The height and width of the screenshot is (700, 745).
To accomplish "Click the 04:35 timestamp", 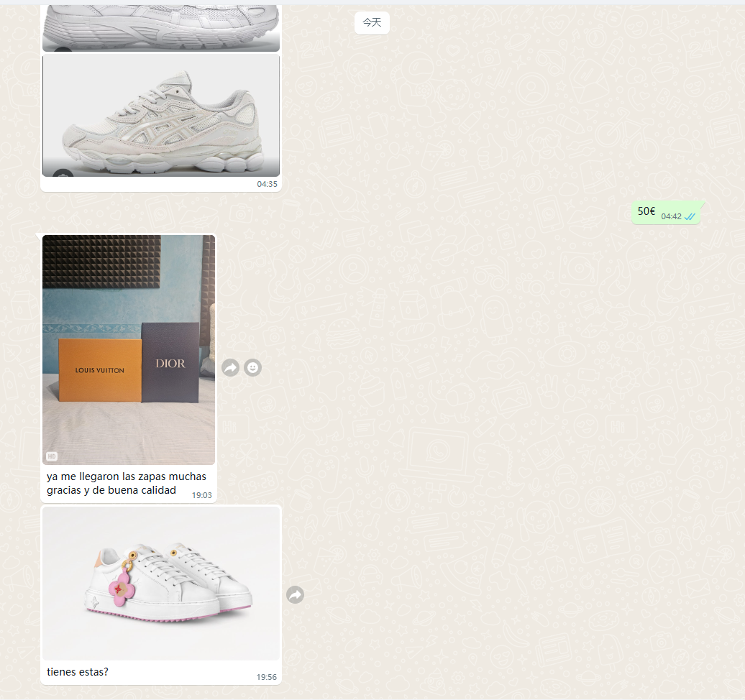I will point(267,184).
